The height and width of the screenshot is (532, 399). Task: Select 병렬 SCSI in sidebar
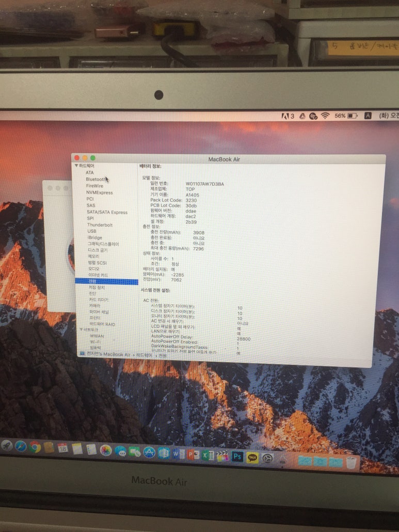(x=98, y=263)
